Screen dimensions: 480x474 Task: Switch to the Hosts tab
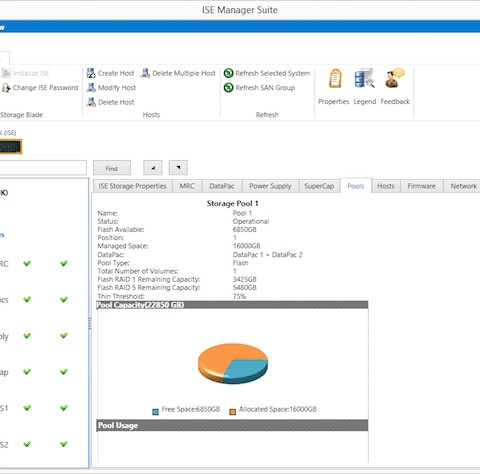point(386,186)
